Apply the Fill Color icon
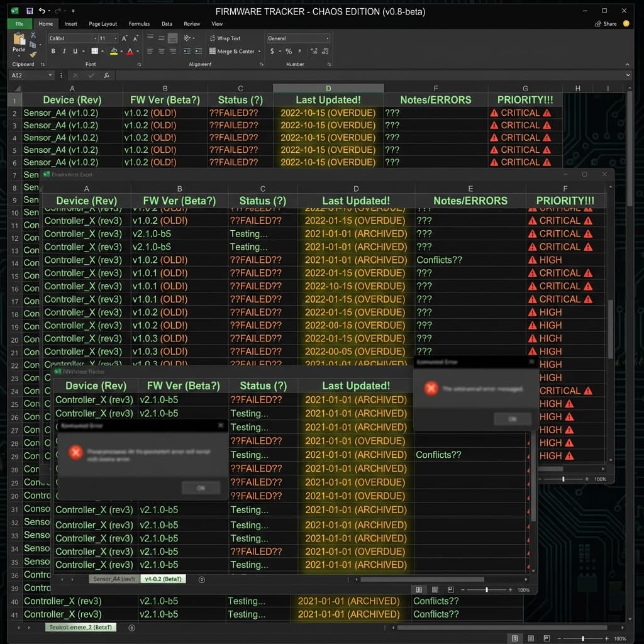This screenshot has height=644, width=644. click(x=114, y=52)
